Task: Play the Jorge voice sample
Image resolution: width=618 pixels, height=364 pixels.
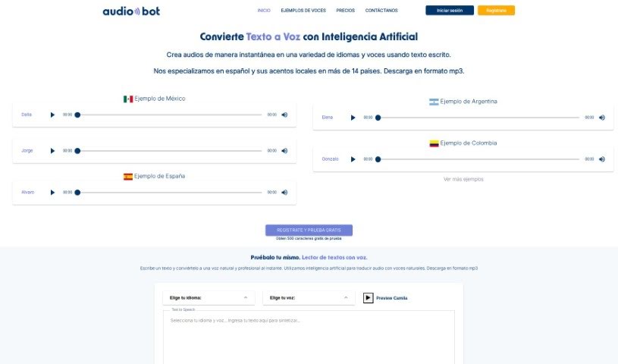Action: point(52,151)
